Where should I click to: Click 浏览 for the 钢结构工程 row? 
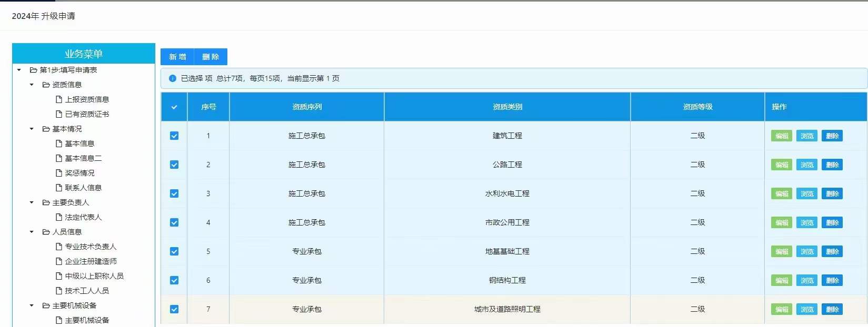coord(807,280)
